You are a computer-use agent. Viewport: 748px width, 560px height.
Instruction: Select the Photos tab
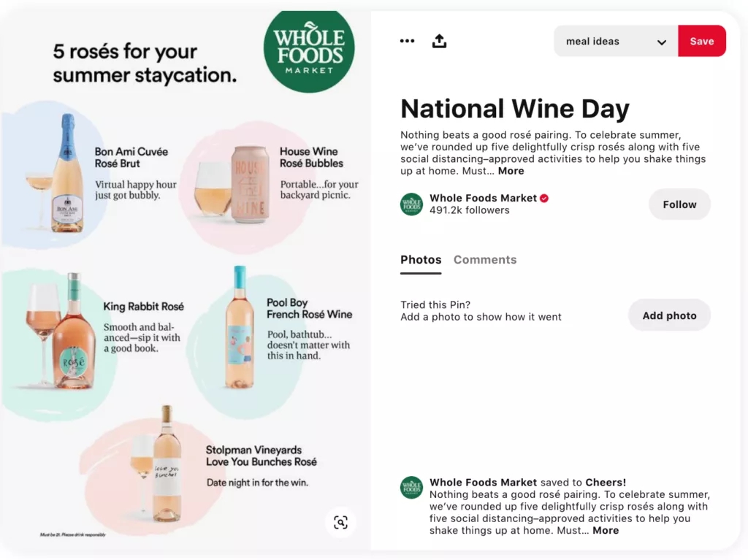[x=421, y=260]
